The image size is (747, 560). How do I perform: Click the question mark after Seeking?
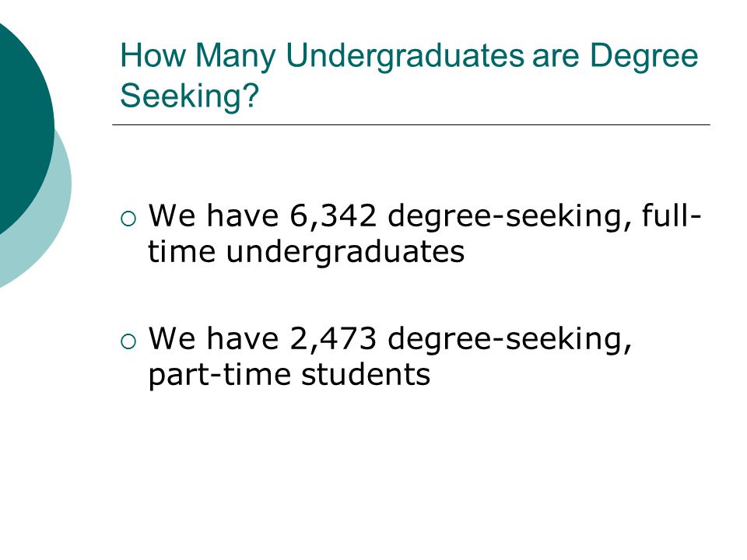[x=251, y=95]
